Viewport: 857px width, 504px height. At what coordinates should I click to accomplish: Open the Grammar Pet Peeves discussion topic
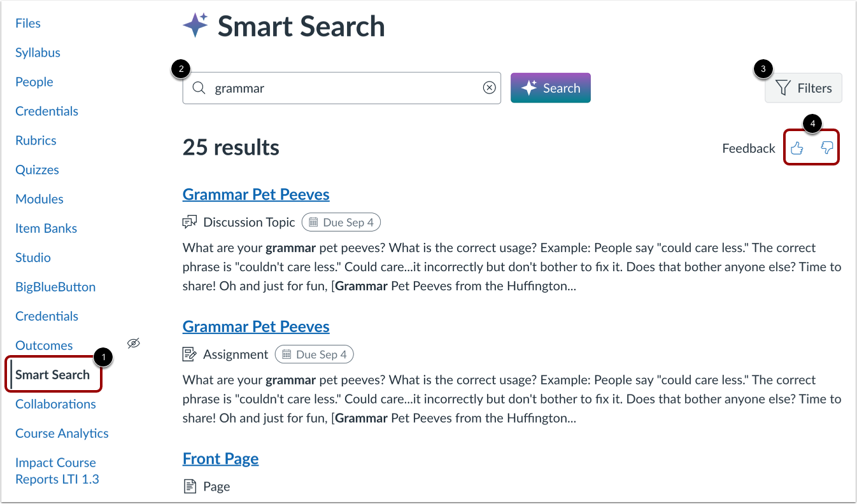click(256, 194)
